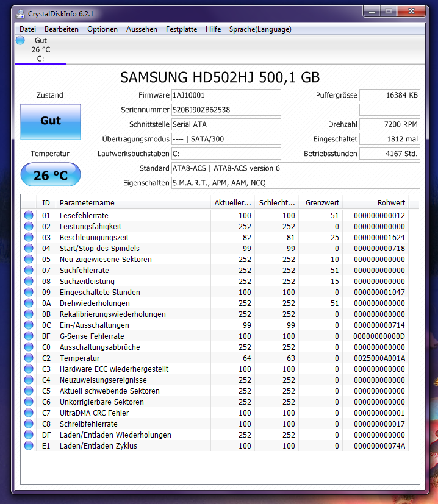Screen dimensions: 438x504
Task: Click status orb beside Hardware ECC wiederhergestellt
Action: (x=29, y=369)
